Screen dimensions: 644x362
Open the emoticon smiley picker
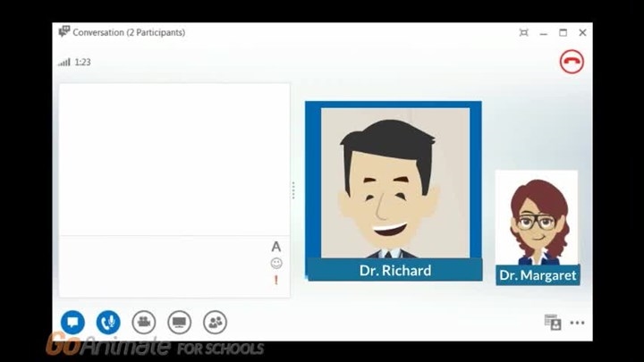point(276,263)
